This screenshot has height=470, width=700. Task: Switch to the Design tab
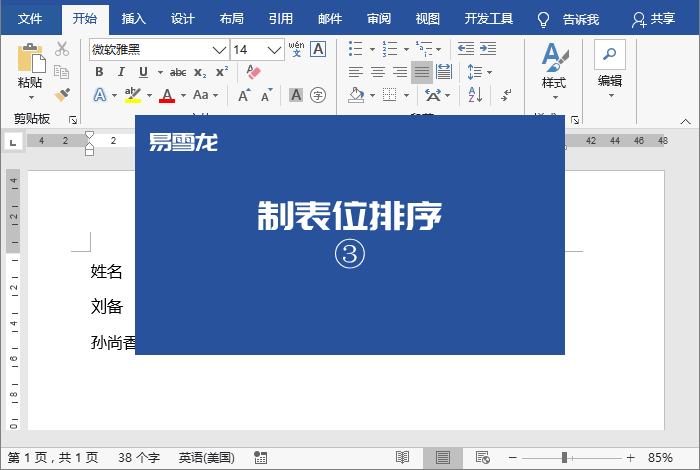[183, 19]
